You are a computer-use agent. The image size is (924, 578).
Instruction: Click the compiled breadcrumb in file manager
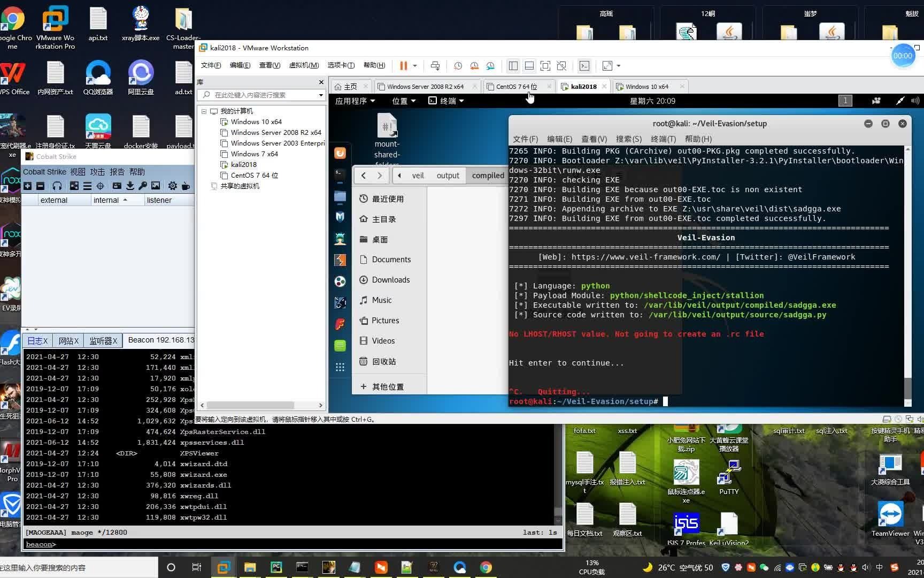coord(488,176)
